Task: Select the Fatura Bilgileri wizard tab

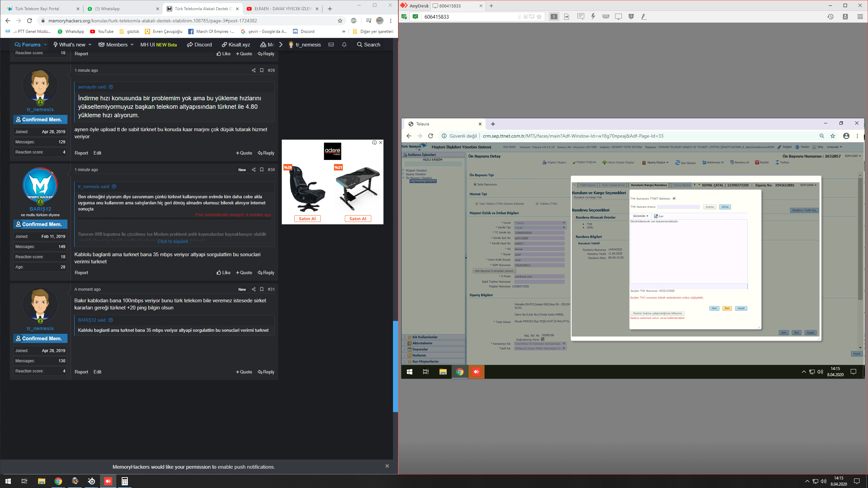Action: [x=682, y=185]
